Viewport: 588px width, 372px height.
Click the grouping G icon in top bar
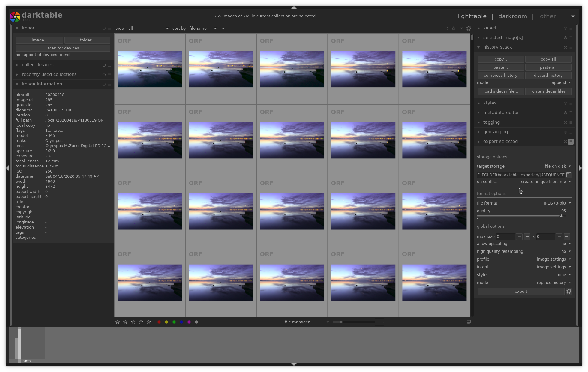[x=446, y=28]
